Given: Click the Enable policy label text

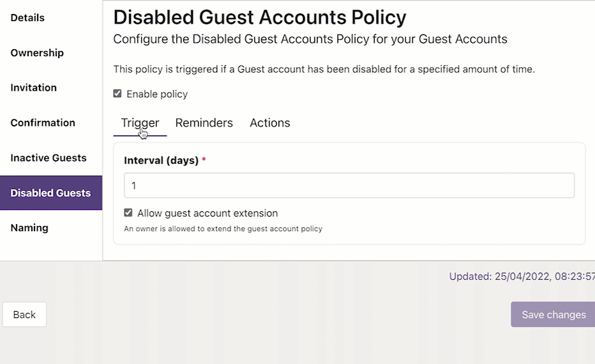Looking at the screenshot, I should [157, 95].
